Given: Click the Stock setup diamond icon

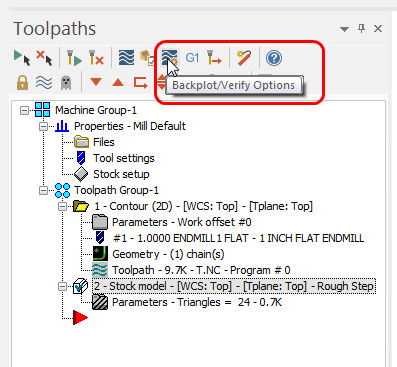Looking at the screenshot, I should [x=81, y=174].
